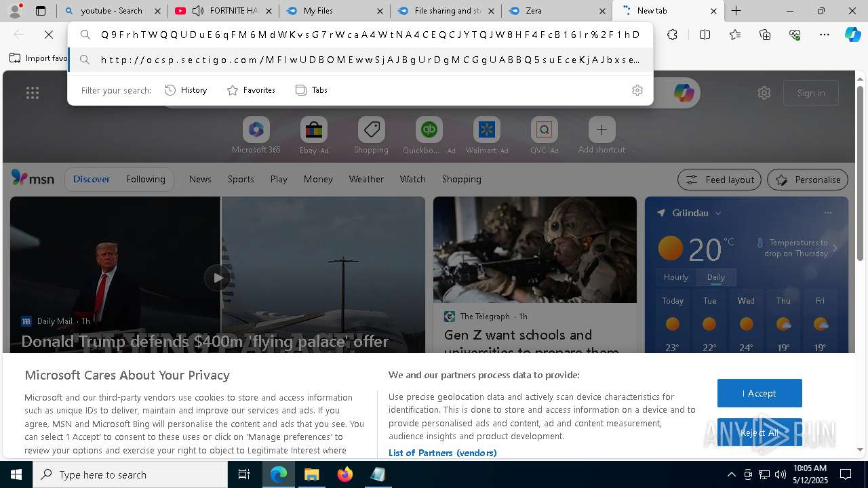Filter search by Favorites
Image resolution: width=868 pixels, height=488 pixels.
click(251, 90)
